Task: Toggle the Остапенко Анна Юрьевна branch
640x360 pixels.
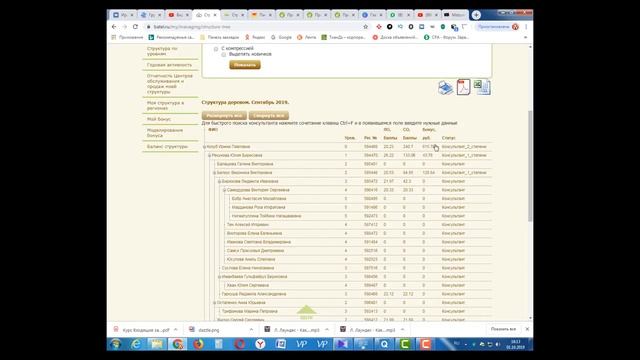Action: click(214, 303)
